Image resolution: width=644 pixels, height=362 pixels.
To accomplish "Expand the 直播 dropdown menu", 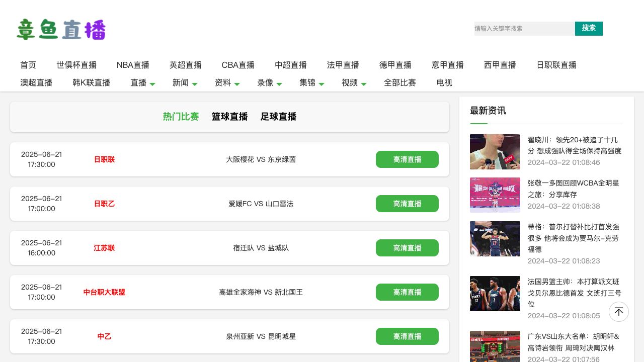I will coord(142,83).
